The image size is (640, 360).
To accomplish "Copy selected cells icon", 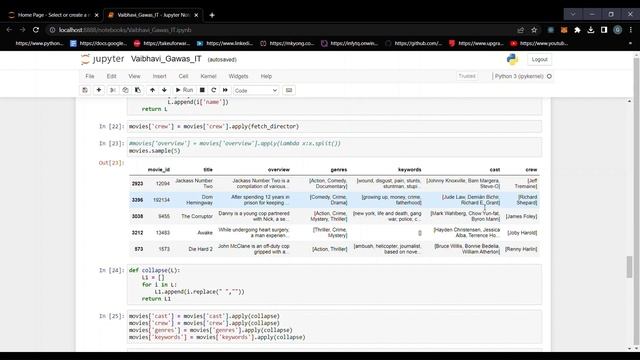I will coord(125,90).
